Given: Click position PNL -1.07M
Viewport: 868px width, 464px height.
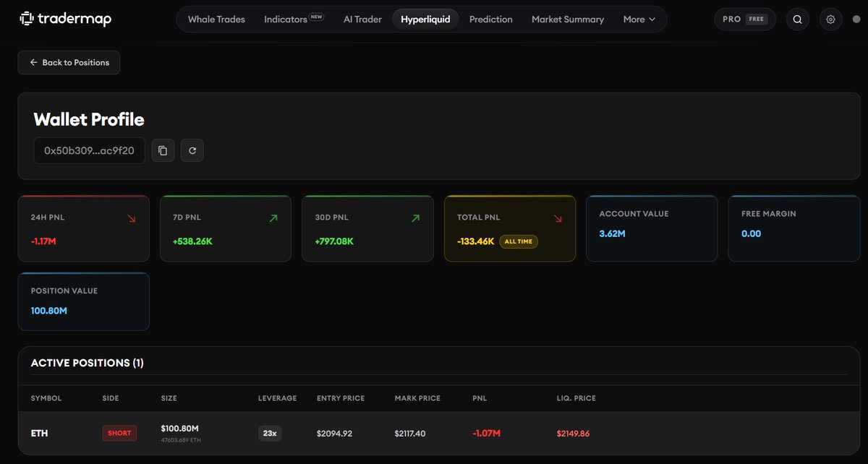Looking at the screenshot, I should click(486, 434).
